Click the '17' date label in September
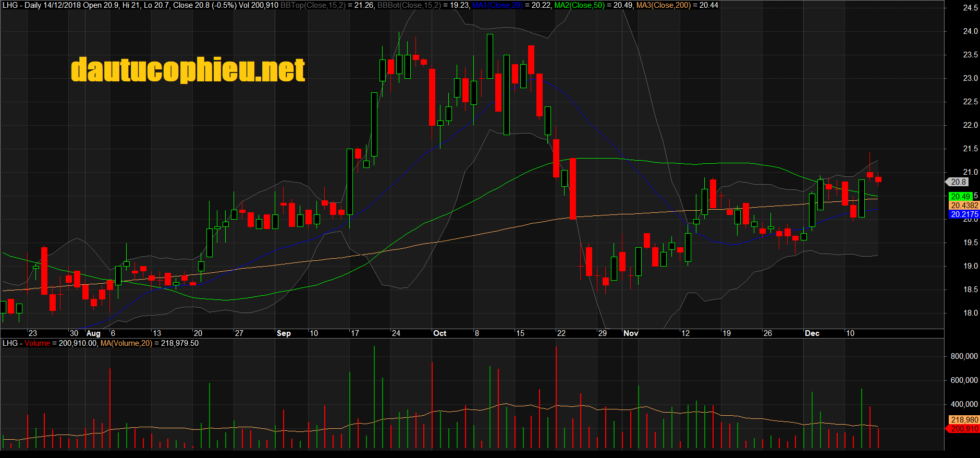This screenshot has width=980, height=458. [355, 333]
